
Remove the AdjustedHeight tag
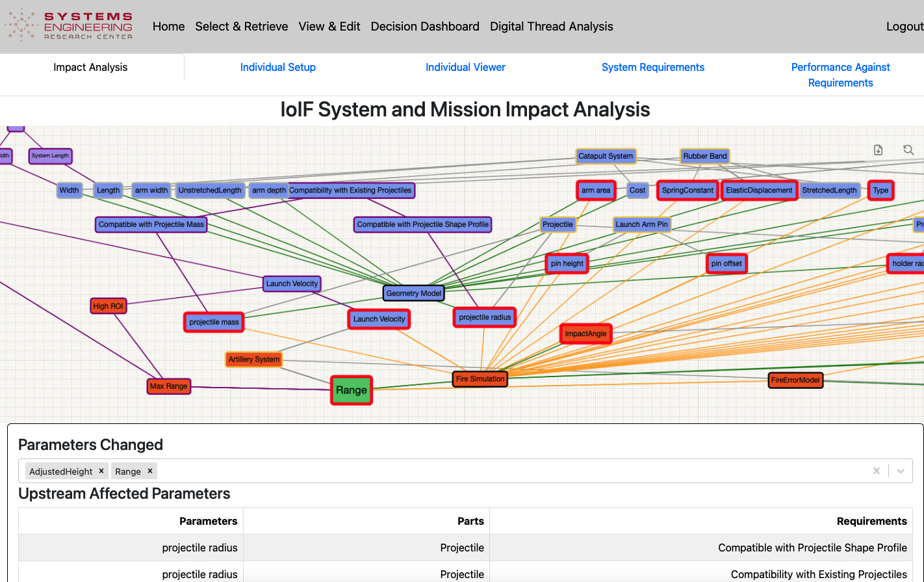(101, 471)
